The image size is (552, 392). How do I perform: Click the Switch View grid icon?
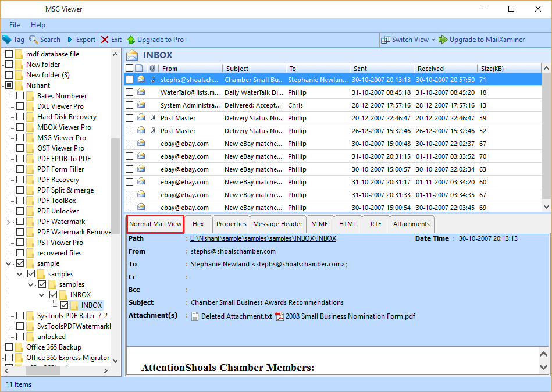coord(386,40)
